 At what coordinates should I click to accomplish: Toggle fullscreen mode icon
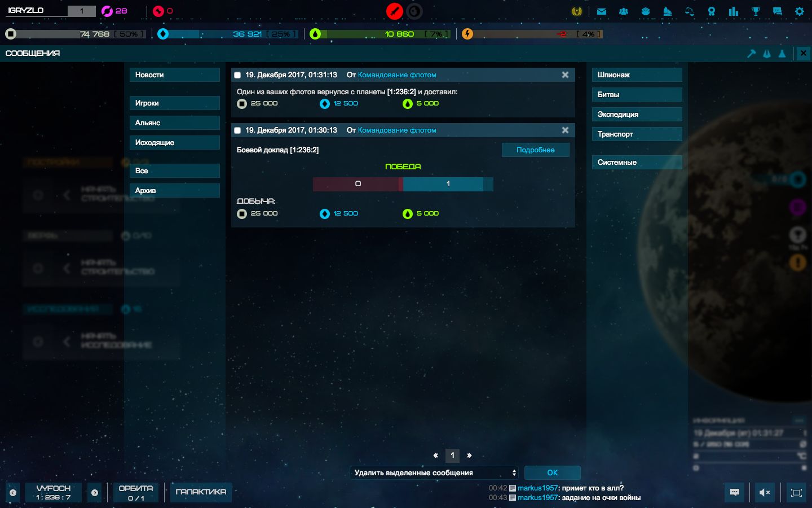(x=796, y=492)
